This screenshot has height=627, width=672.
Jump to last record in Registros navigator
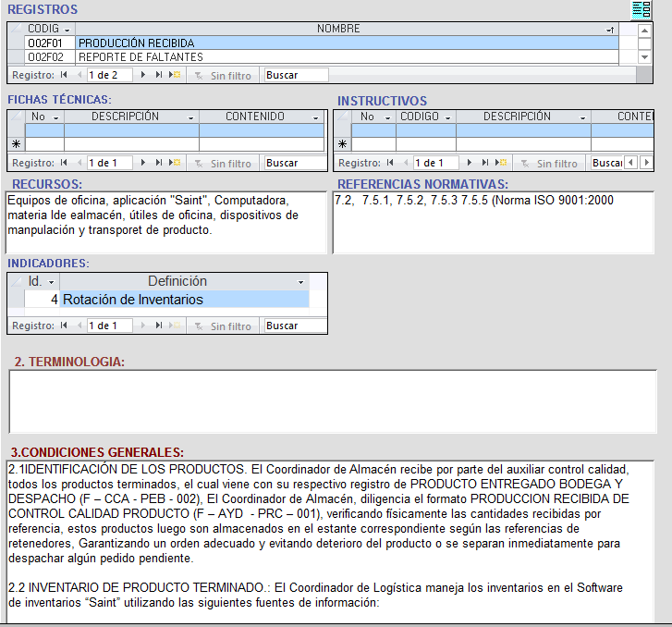click(159, 75)
